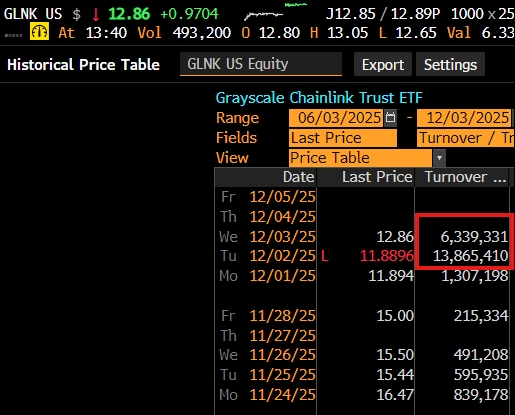Click the 15.50 last price cell

[x=395, y=355]
